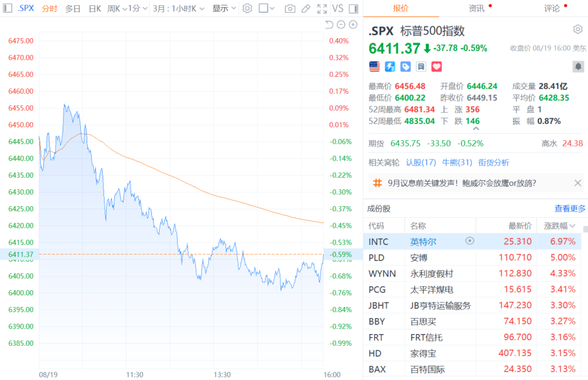This screenshot has width=588, height=380.
Task: Select the PCG 太平洋煤电 row
Action: click(x=472, y=290)
